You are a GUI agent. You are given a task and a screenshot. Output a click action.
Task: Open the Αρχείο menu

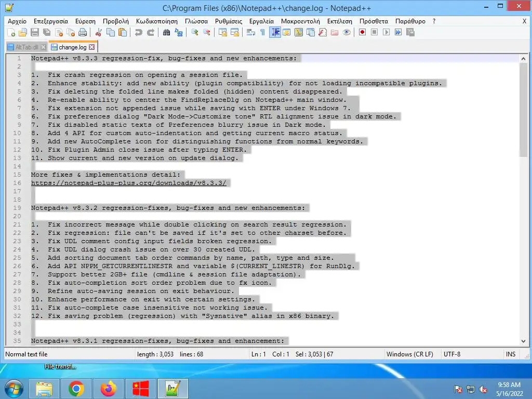coord(17,21)
